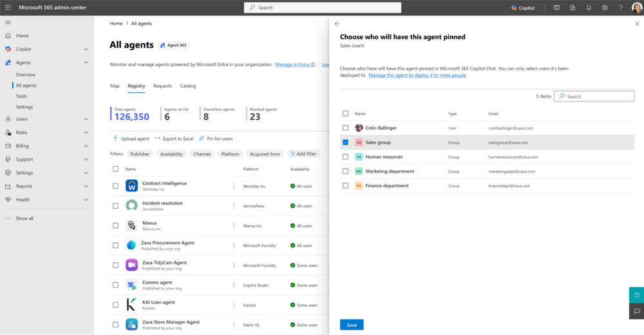Click Add filter
The image size is (644, 335).
click(303, 153)
